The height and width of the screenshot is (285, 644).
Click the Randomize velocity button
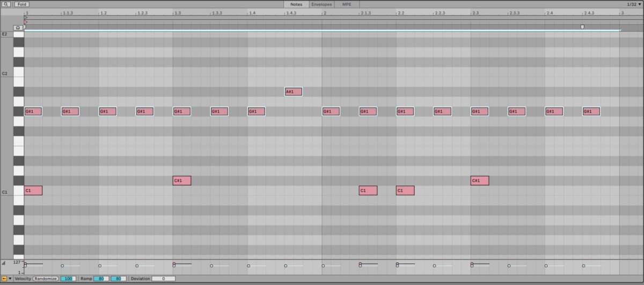pos(46,279)
